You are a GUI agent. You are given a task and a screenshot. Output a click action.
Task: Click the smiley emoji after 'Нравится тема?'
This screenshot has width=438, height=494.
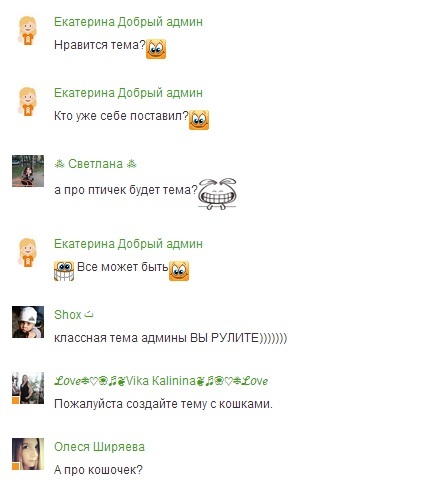tap(156, 49)
